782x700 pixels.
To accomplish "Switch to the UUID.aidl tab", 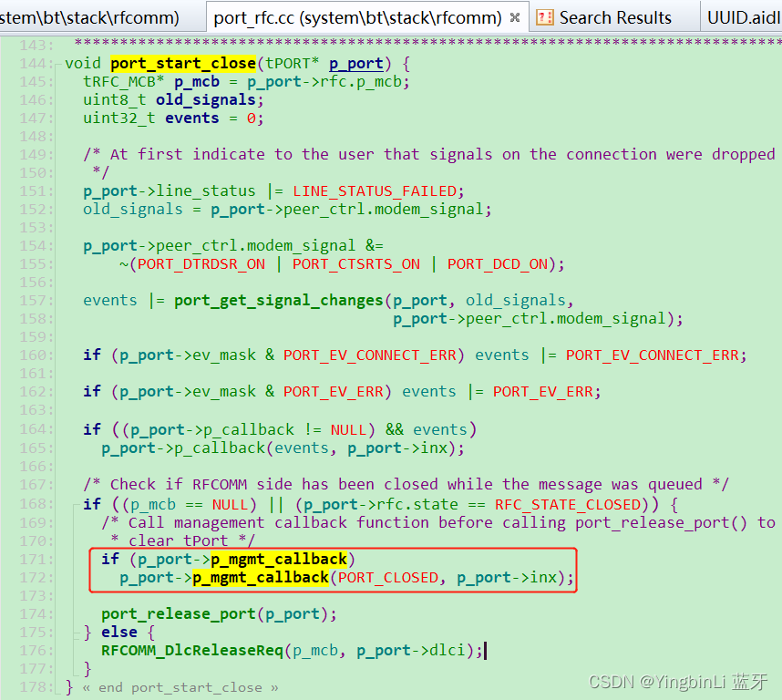I will [x=743, y=16].
